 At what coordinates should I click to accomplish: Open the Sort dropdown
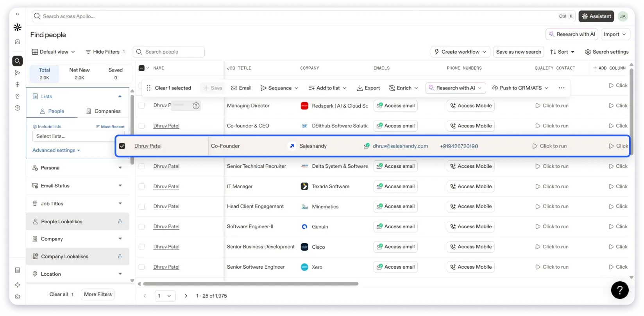tap(562, 52)
